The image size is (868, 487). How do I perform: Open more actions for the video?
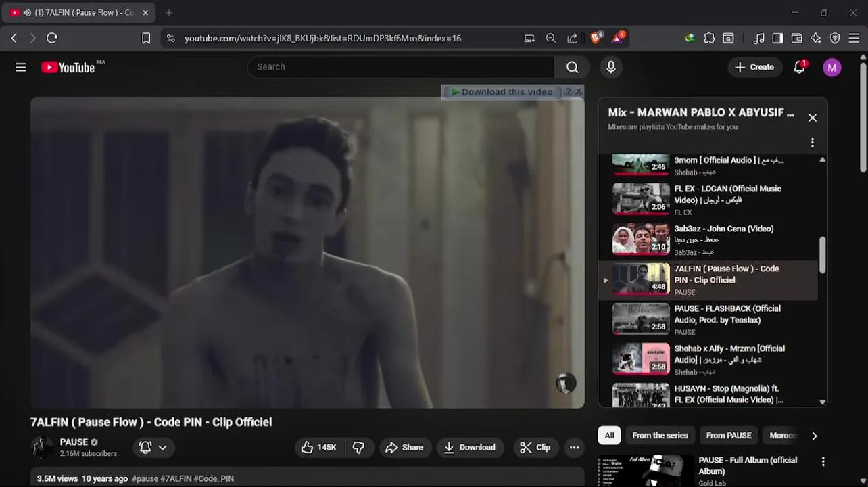point(574,447)
